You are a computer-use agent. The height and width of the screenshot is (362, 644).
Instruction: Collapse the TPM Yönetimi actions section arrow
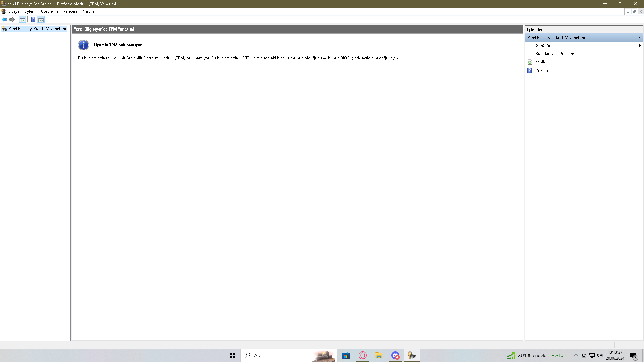pyautogui.click(x=639, y=38)
